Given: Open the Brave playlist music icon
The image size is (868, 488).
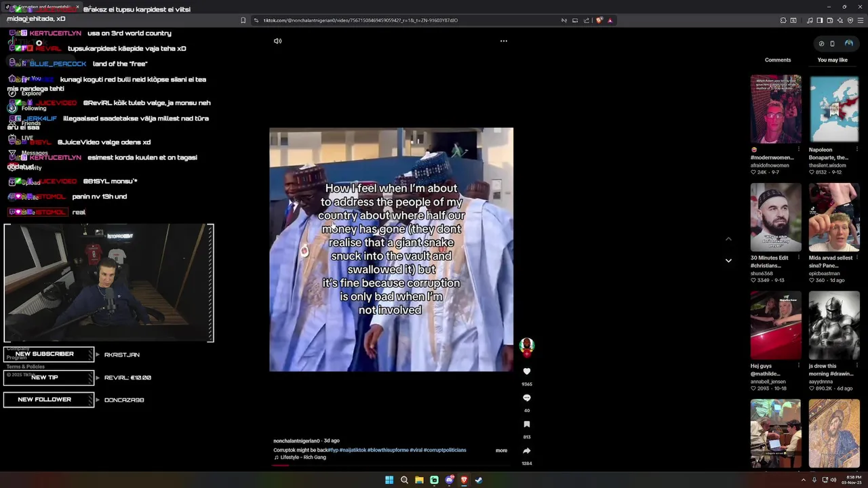Looking at the screenshot, I should click(810, 20).
